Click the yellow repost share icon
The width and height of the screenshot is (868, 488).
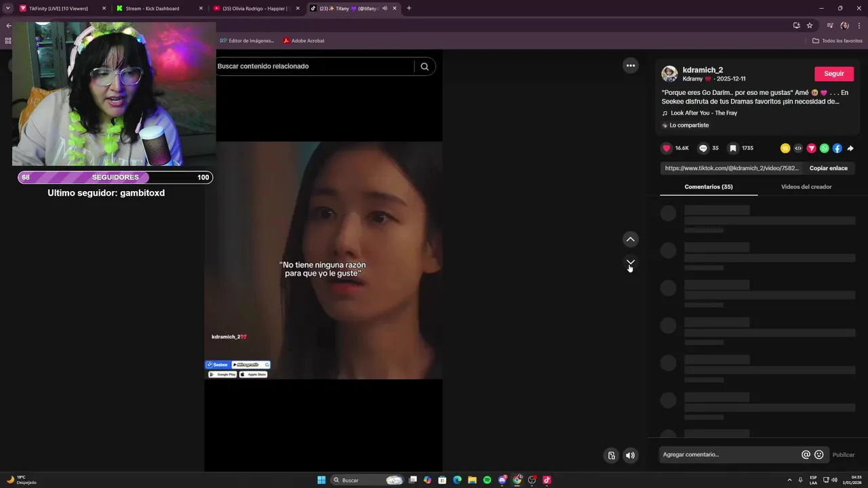[x=785, y=148]
